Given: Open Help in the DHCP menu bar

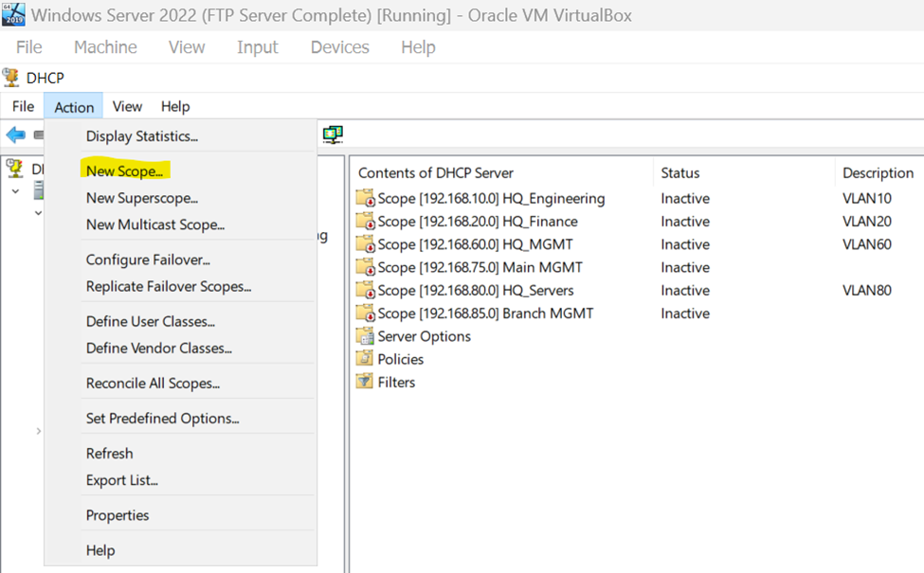Looking at the screenshot, I should point(175,107).
